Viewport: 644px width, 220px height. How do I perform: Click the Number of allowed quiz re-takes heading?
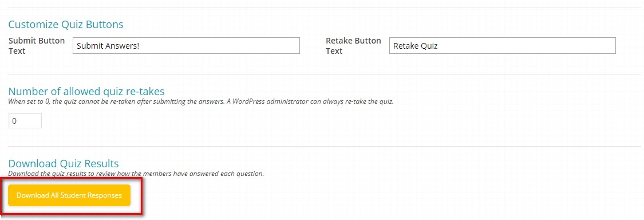click(x=86, y=91)
